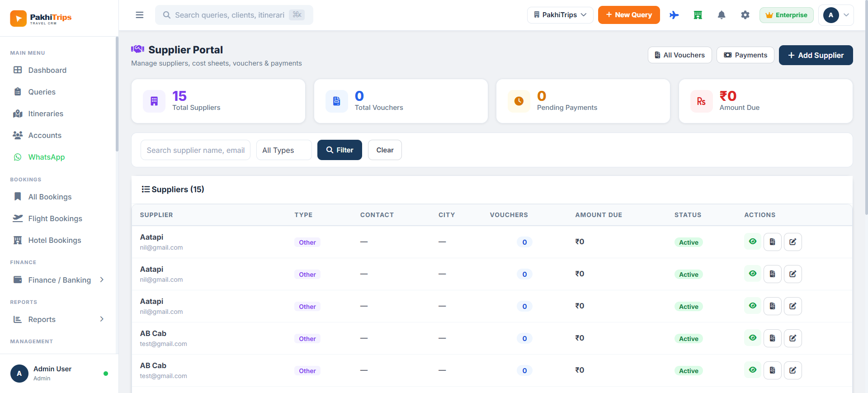
Task: Click the Pending Payments clock icon
Action: coord(519,101)
